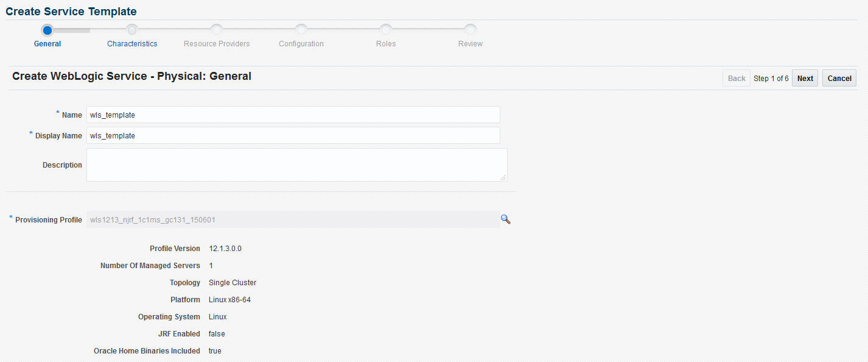This screenshot has width=868, height=362.
Task: Select Number Of Managed Servers value 1
Action: 211,266
